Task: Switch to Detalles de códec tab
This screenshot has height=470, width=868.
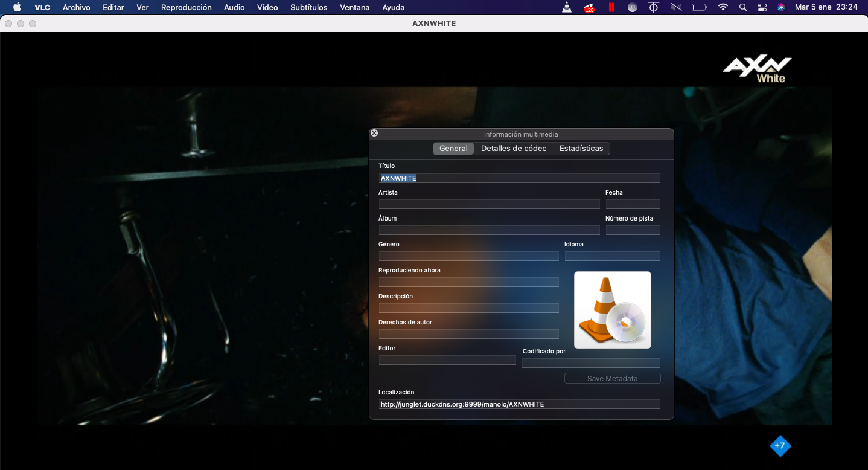Action: 514,149
